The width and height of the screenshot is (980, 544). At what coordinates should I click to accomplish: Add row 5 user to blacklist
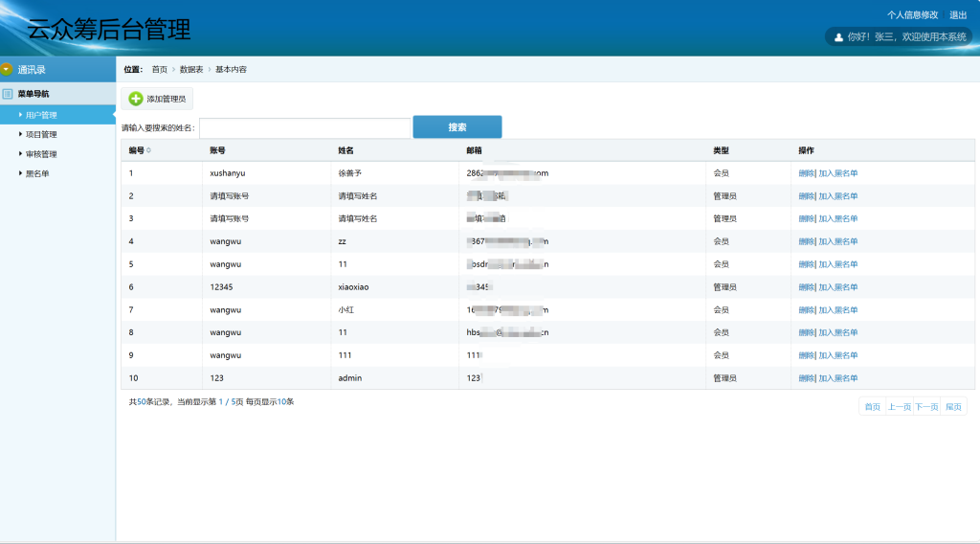point(838,264)
